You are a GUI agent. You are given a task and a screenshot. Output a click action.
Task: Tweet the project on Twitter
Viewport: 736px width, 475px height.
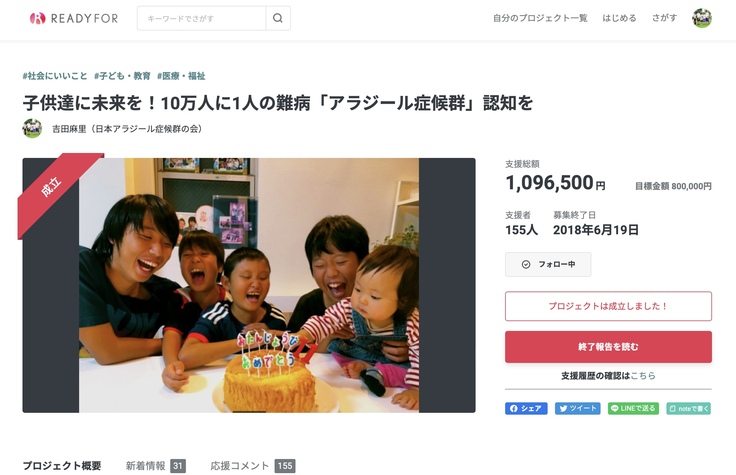pyautogui.click(x=578, y=408)
